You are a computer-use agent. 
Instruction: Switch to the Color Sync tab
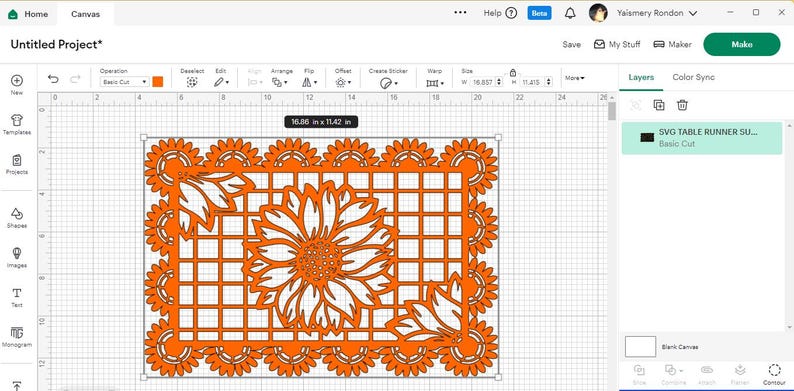point(693,77)
